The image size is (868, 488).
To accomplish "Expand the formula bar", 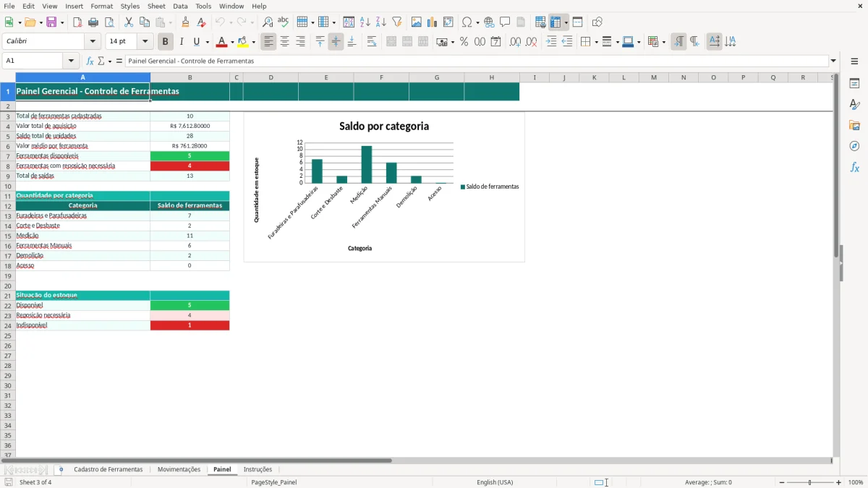I will pos(833,61).
